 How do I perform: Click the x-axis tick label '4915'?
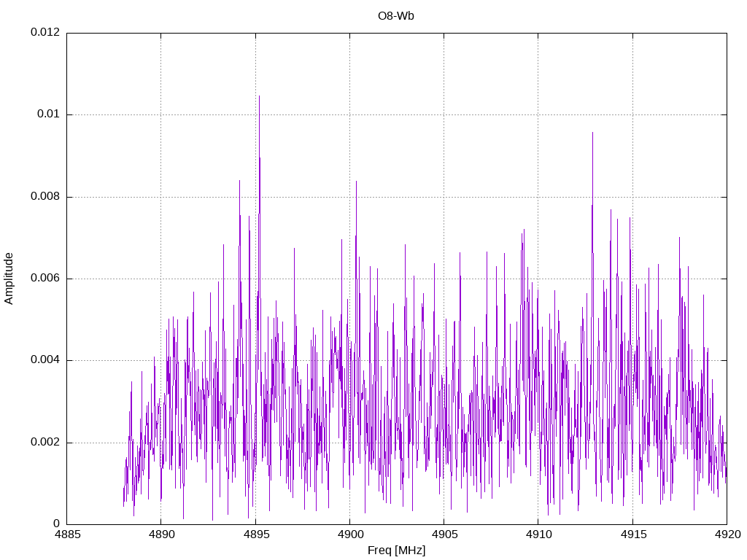[x=633, y=534]
